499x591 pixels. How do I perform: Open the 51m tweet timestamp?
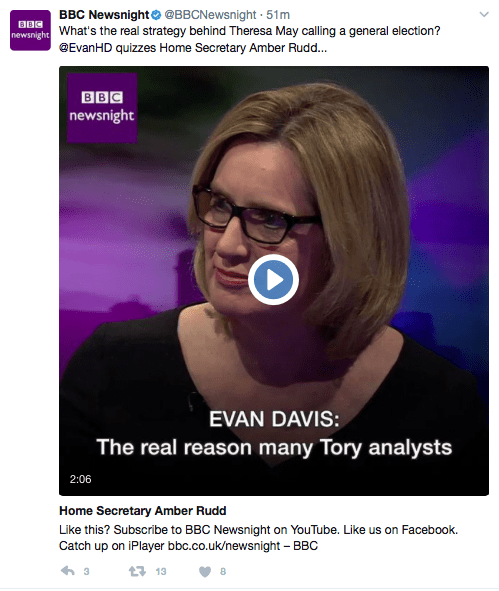pyautogui.click(x=278, y=15)
